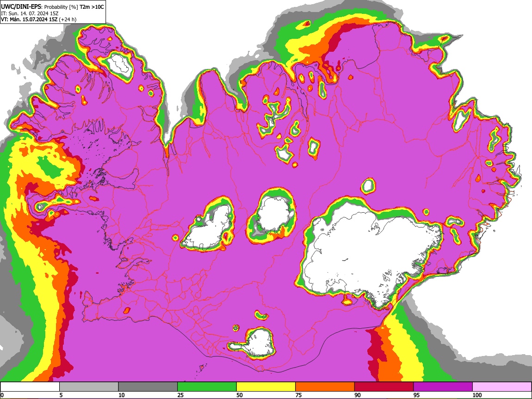Click the dark grey 10–25% legend swatch
Image resolution: width=532 pixels, height=399 pixels.
[148, 387]
